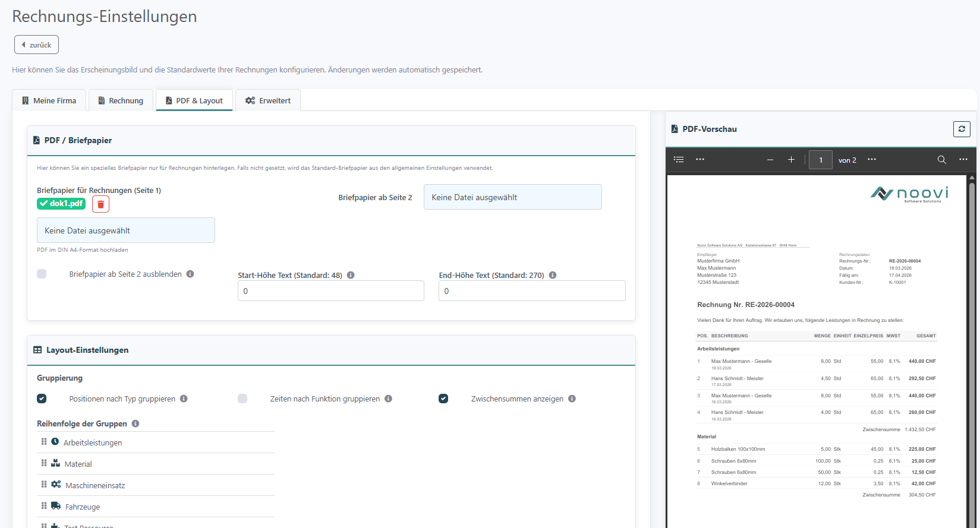Open the Meine Firma tab
Screen dimensions: 980x528
49,100
